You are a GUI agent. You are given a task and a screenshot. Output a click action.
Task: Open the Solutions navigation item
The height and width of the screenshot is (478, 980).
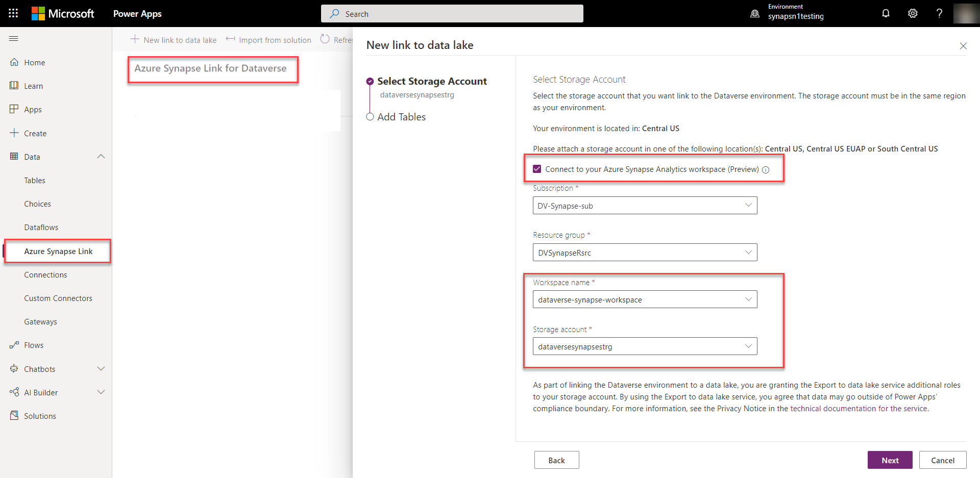[40, 415]
